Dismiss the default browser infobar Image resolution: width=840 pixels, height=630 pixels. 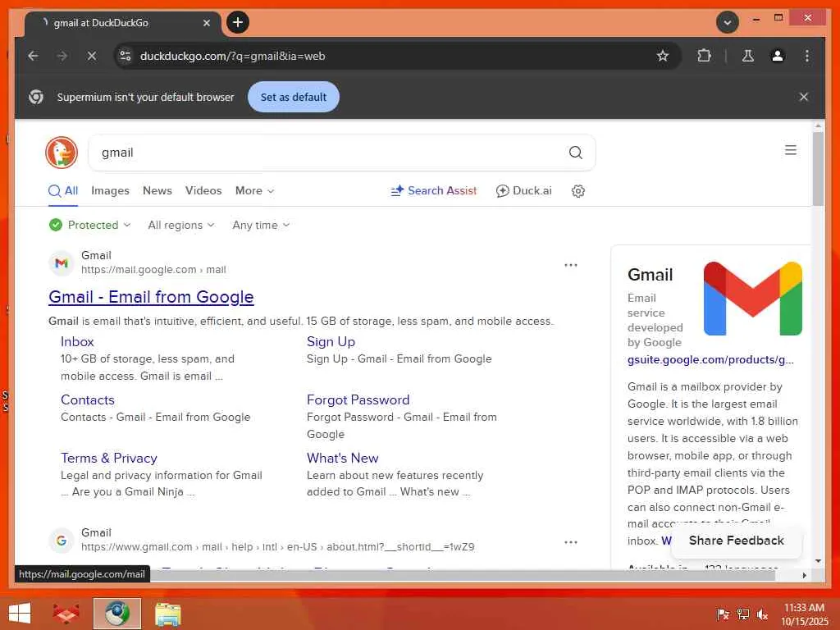[803, 97]
